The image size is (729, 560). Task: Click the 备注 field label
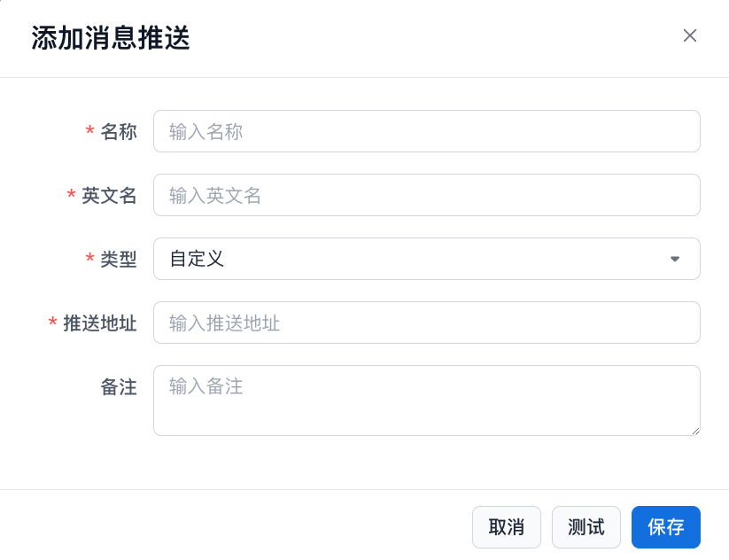click(x=119, y=387)
